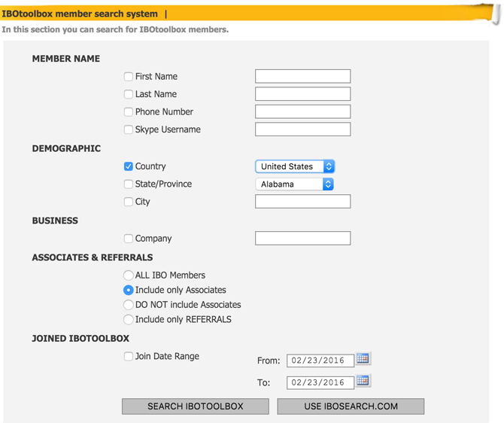Enable the Join Date Range checkbox
Viewport: 504px width, 423px height.
pyautogui.click(x=128, y=357)
